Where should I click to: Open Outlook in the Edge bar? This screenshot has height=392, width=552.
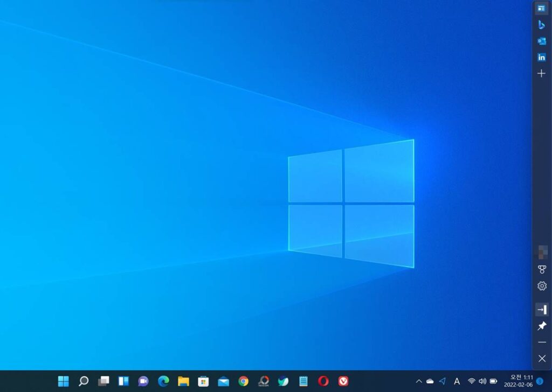(x=542, y=41)
